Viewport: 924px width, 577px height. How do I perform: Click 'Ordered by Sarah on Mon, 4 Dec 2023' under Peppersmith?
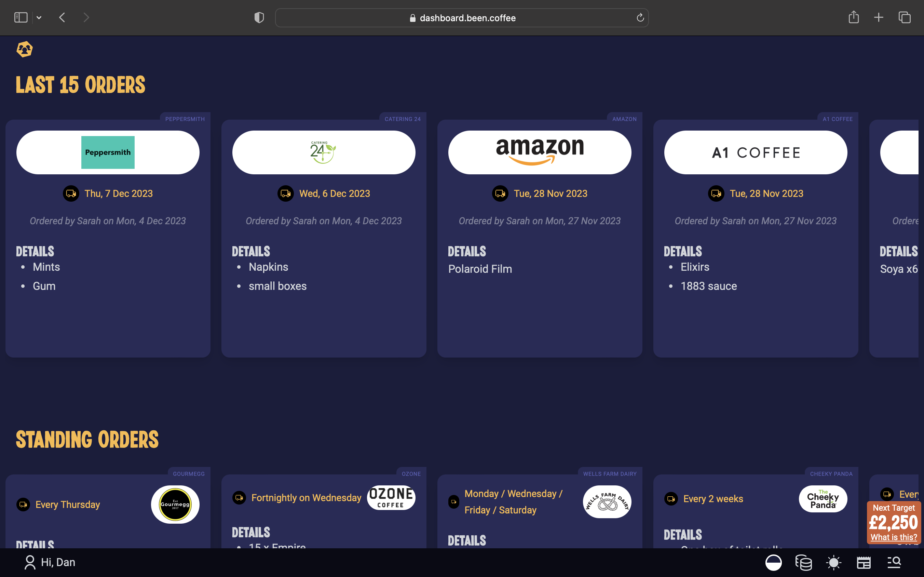click(x=108, y=221)
